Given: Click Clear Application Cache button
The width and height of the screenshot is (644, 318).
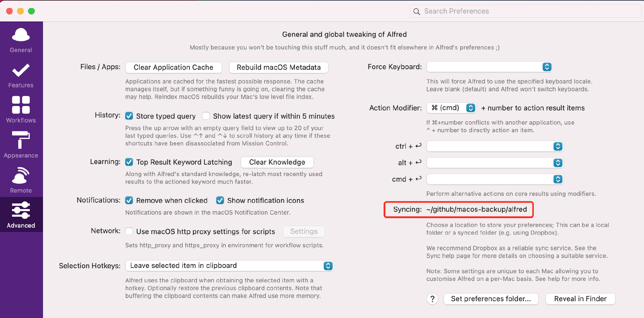Looking at the screenshot, I should click(174, 67).
